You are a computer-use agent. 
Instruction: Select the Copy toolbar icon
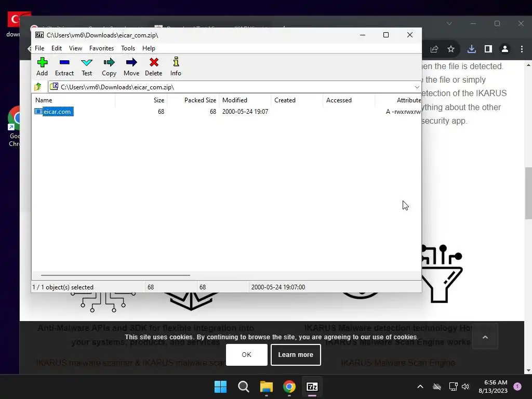pos(109,66)
